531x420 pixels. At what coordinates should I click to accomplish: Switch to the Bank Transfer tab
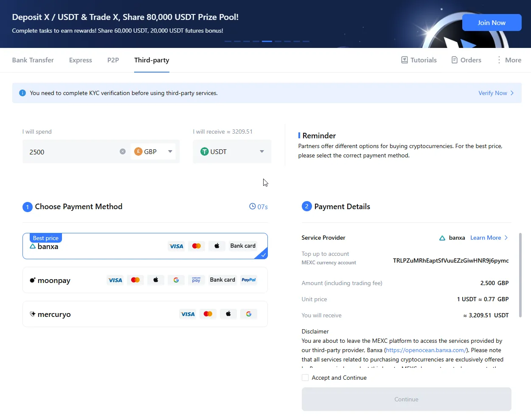coord(33,60)
